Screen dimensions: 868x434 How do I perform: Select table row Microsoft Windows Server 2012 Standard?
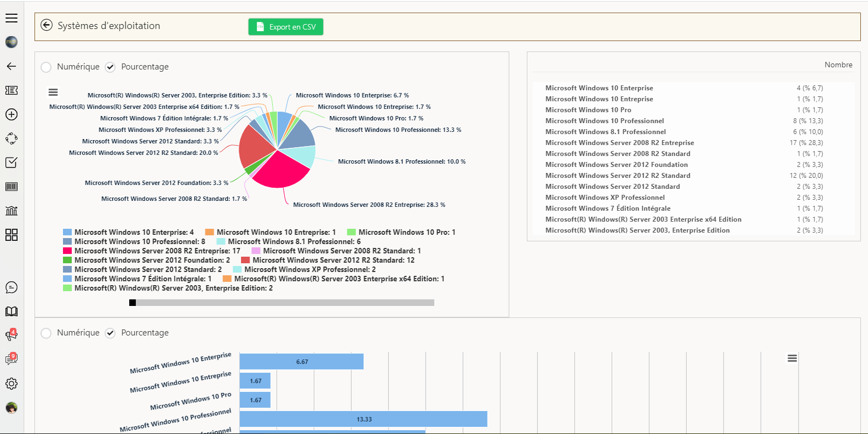pyautogui.click(x=693, y=186)
